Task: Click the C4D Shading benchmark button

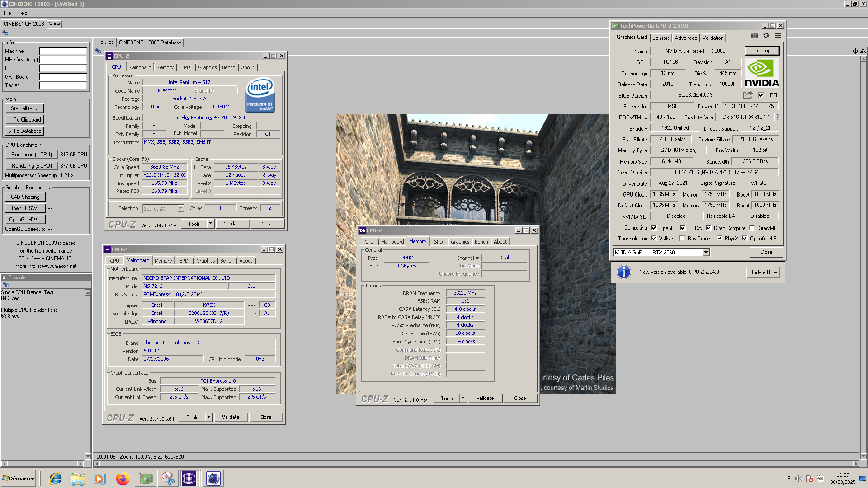Action: tap(25, 197)
